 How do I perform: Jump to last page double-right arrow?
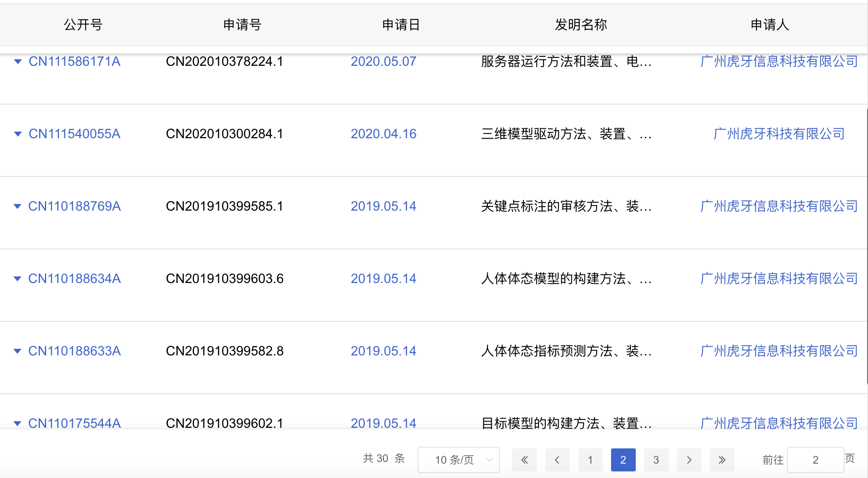click(x=722, y=460)
